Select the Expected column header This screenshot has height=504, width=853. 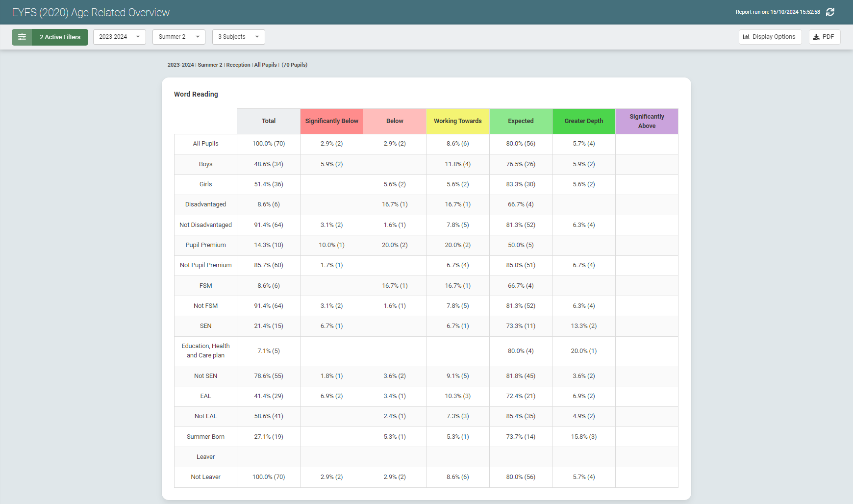click(521, 121)
